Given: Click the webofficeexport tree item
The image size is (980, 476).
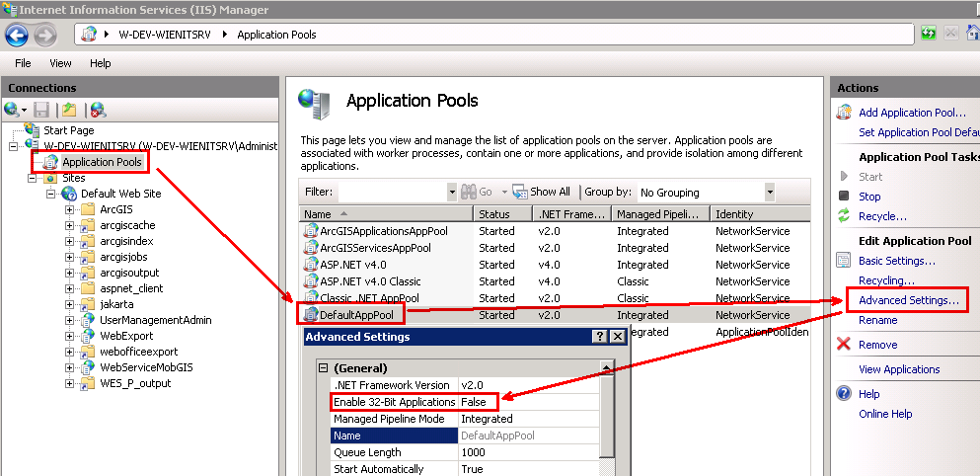Looking at the screenshot, I should 139,352.
